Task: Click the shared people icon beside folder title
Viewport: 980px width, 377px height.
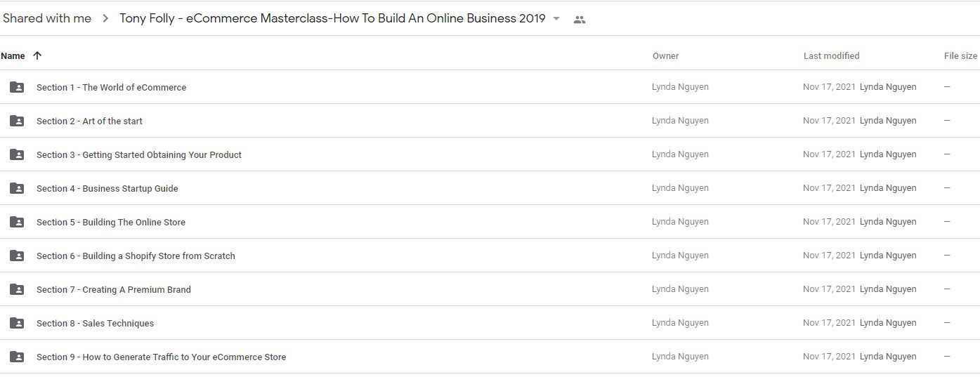Action: (x=580, y=20)
